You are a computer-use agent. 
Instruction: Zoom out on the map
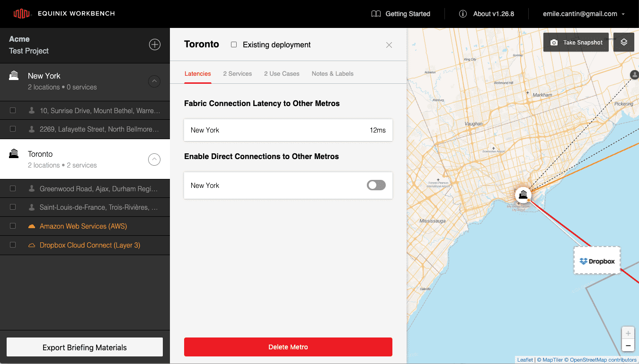628,346
